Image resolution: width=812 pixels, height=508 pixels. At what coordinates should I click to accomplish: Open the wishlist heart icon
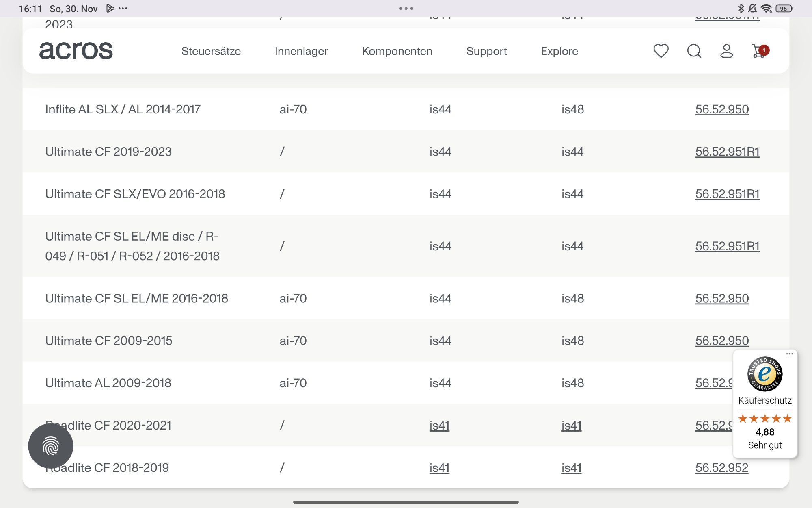(661, 51)
